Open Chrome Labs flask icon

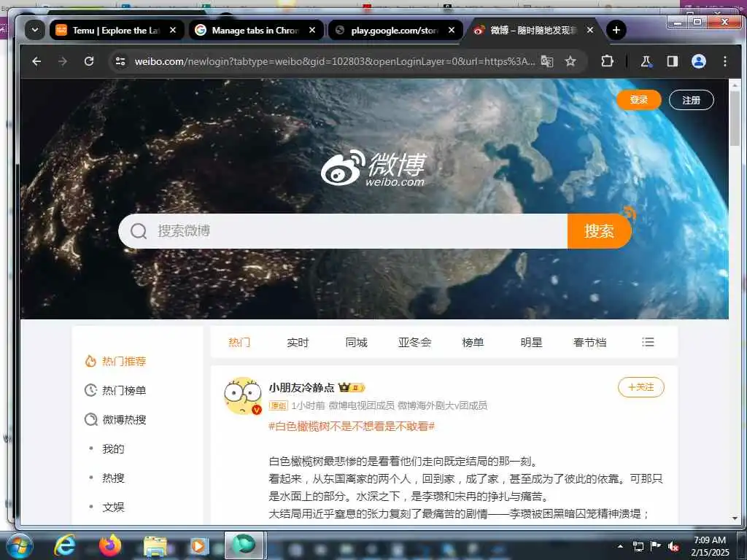(x=646, y=61)
